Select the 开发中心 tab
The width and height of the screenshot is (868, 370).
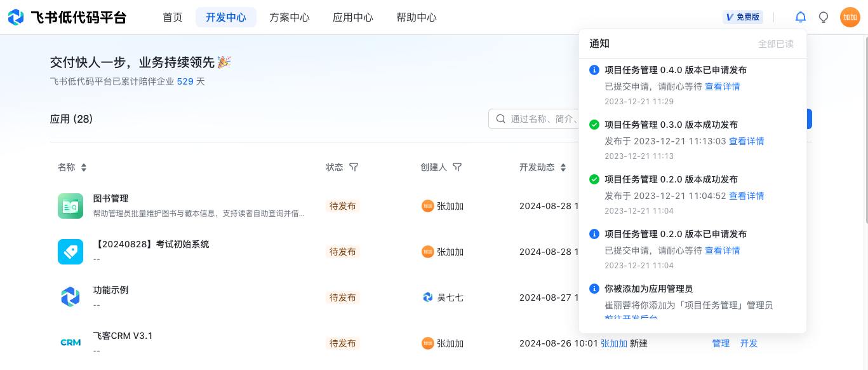click(x=226, y=17)
